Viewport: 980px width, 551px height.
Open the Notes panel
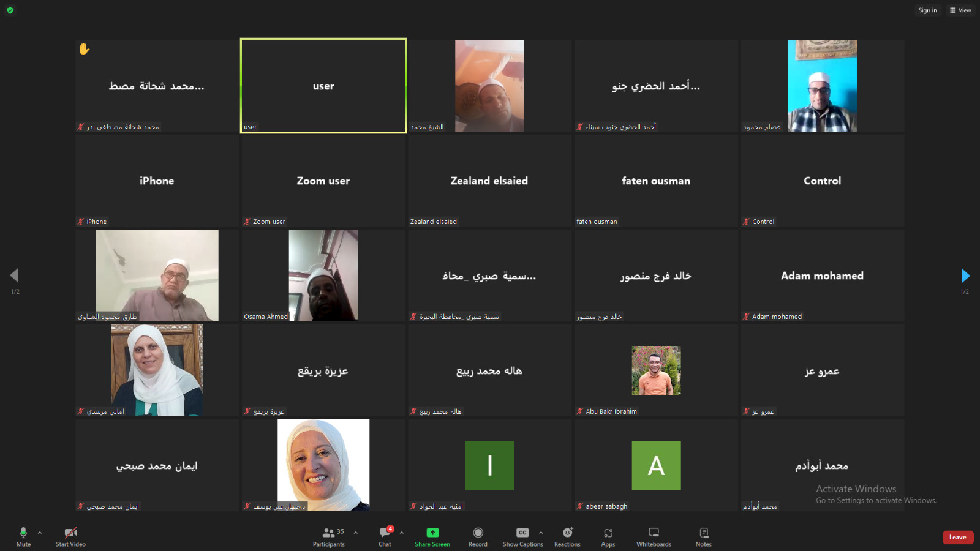[703, 536]
